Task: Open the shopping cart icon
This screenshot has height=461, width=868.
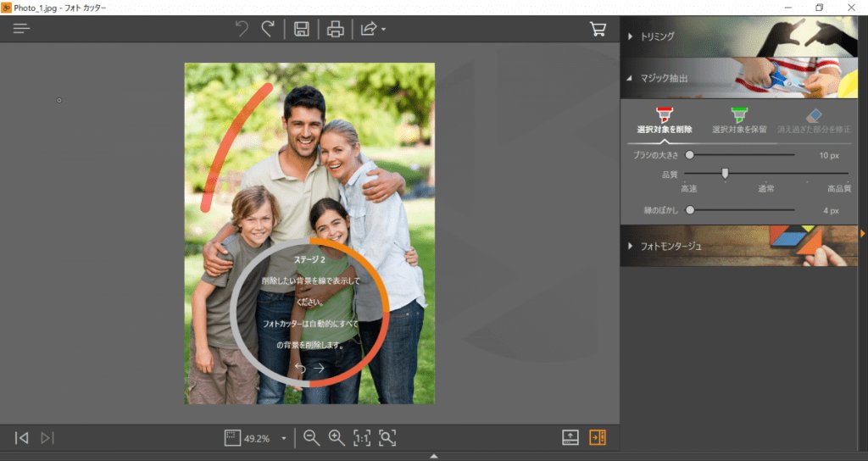Action: [598, 29]
